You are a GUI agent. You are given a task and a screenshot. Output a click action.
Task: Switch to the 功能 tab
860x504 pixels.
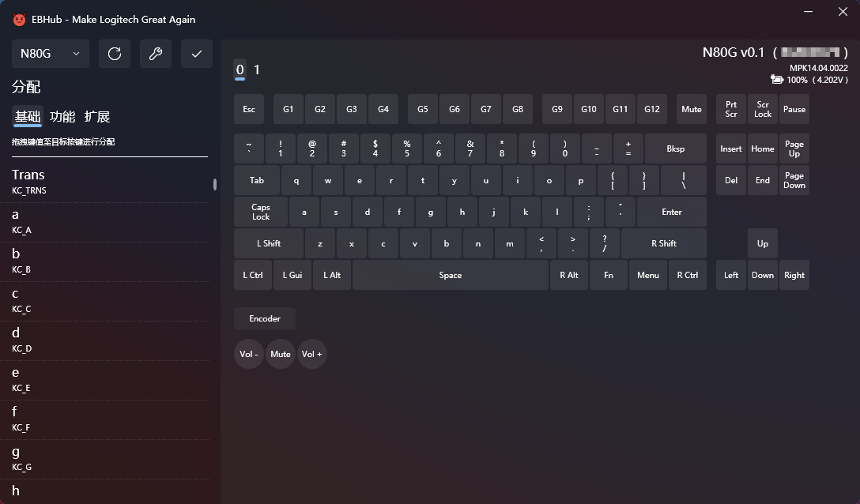62,117
